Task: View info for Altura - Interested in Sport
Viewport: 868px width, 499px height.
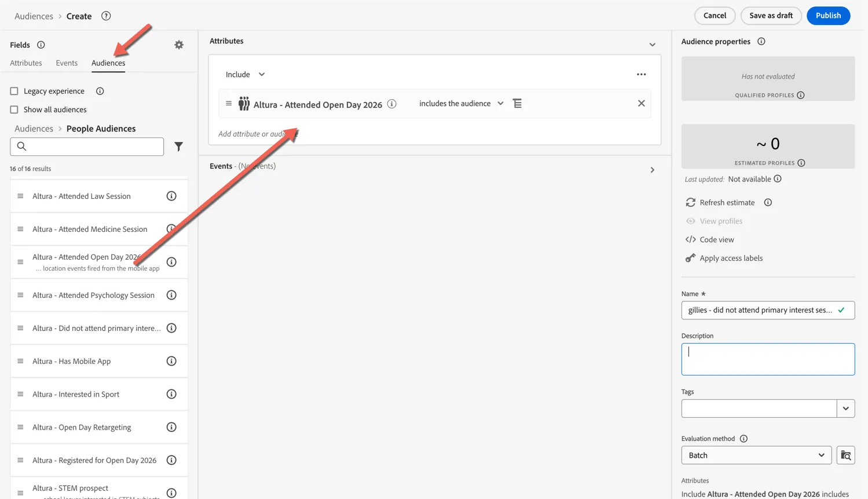Action: [171, 394]
